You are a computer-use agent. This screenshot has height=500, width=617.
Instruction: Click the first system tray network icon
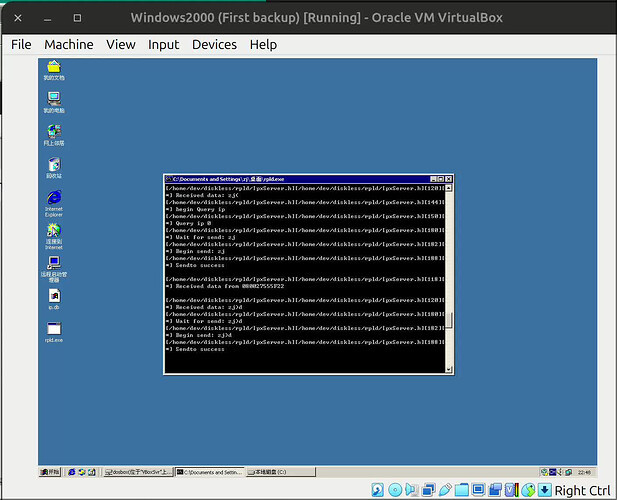[544, 472]
